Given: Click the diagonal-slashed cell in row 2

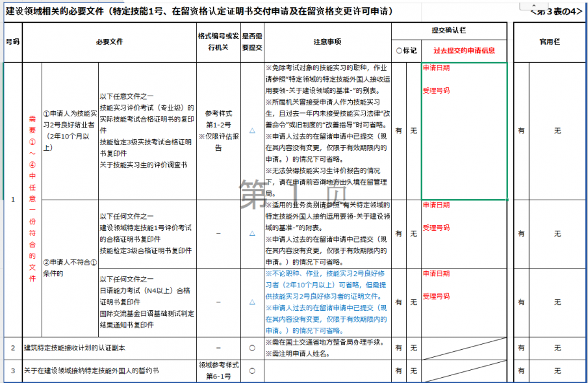Looking at the screenshot, I should 464,348.
